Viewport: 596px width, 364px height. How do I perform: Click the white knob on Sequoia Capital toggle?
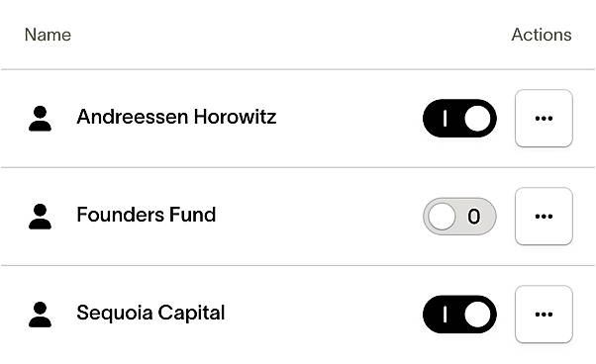477,315
